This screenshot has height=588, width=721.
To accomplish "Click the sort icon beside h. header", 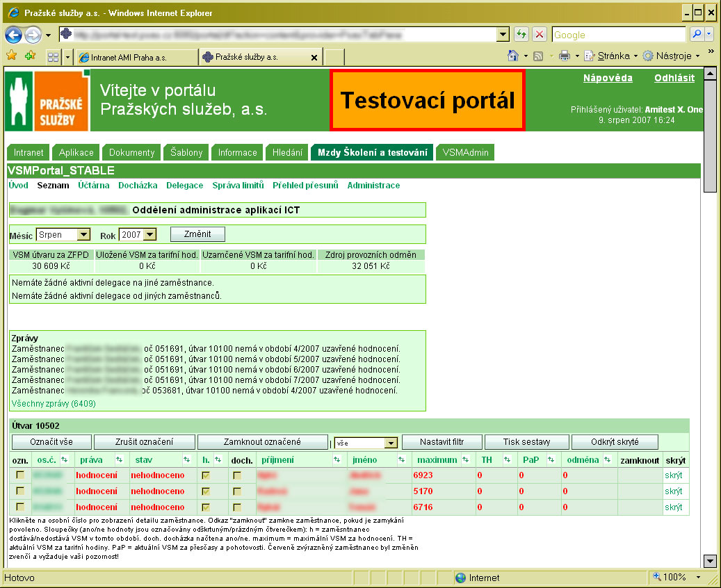I will tap(218, 459).
